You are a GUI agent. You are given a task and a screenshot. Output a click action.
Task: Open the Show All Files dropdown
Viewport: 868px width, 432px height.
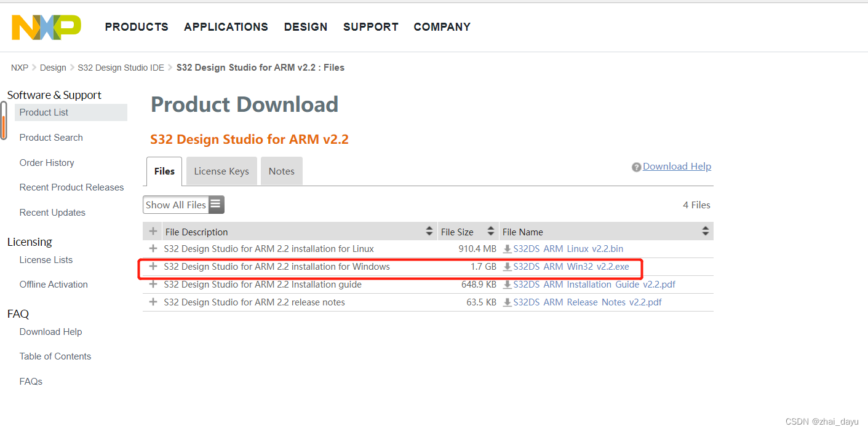tap(183, 205)
